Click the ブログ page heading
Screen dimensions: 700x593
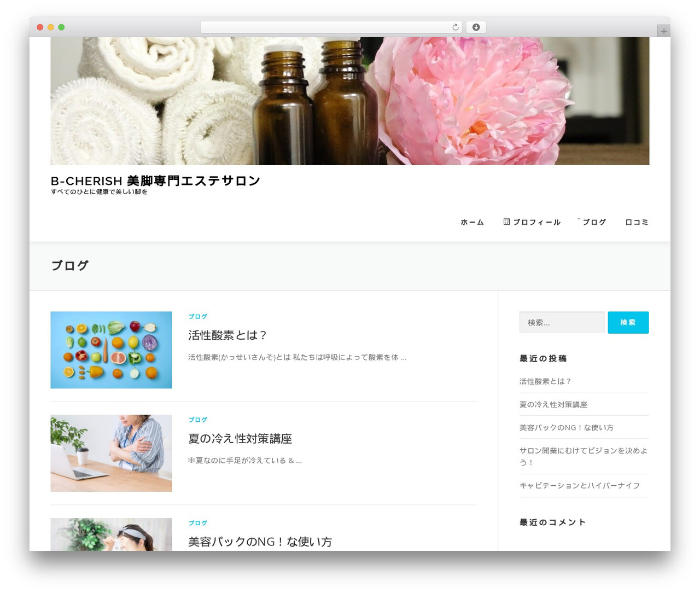[70, 266]
